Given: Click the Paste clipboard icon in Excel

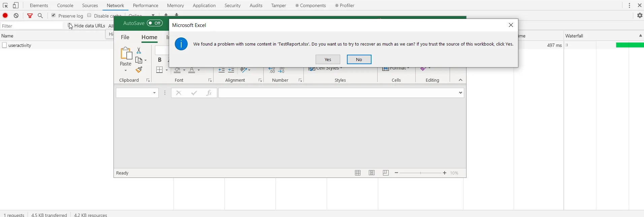Looking at the screenshot, I should (x=126, y=53).
